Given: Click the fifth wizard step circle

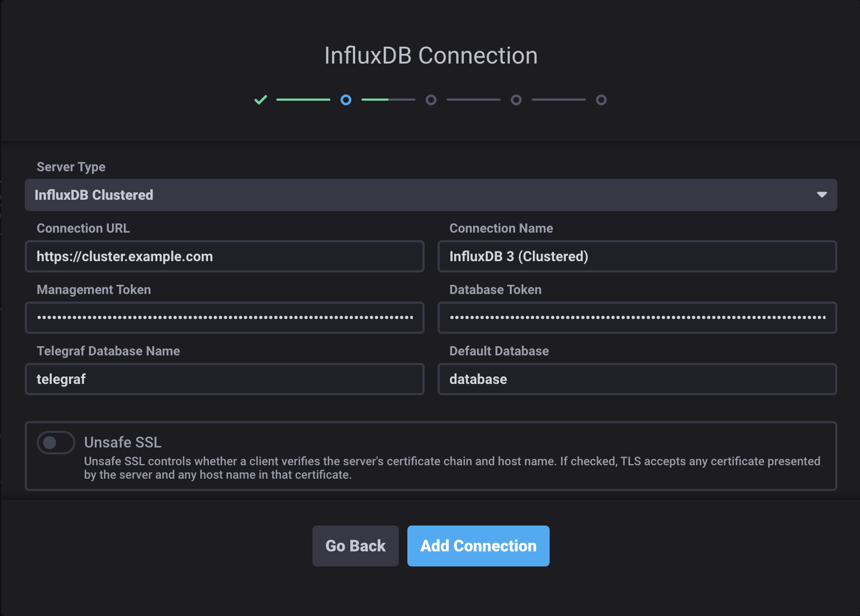Looking at the screenshot, I should [601, 100].
